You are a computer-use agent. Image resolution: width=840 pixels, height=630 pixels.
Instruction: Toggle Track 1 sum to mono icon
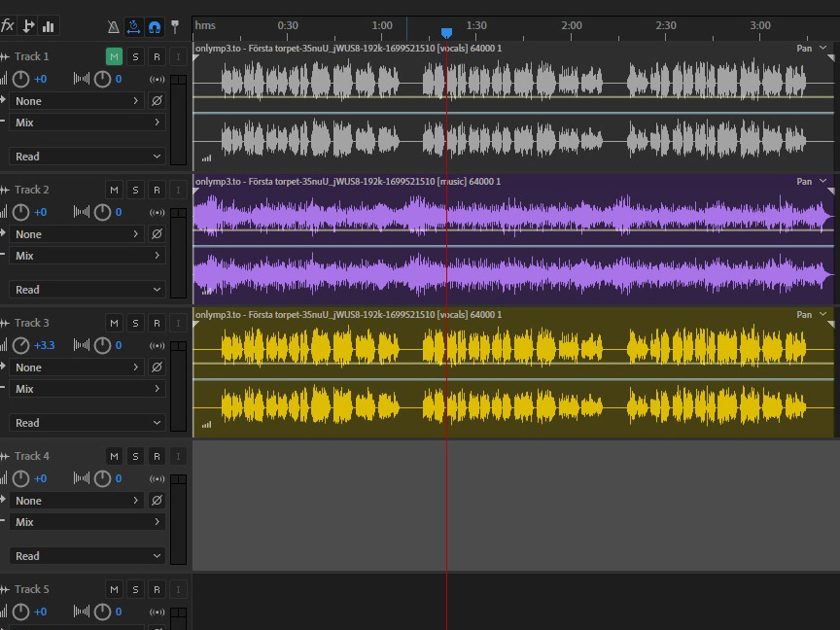coord(157,80)
